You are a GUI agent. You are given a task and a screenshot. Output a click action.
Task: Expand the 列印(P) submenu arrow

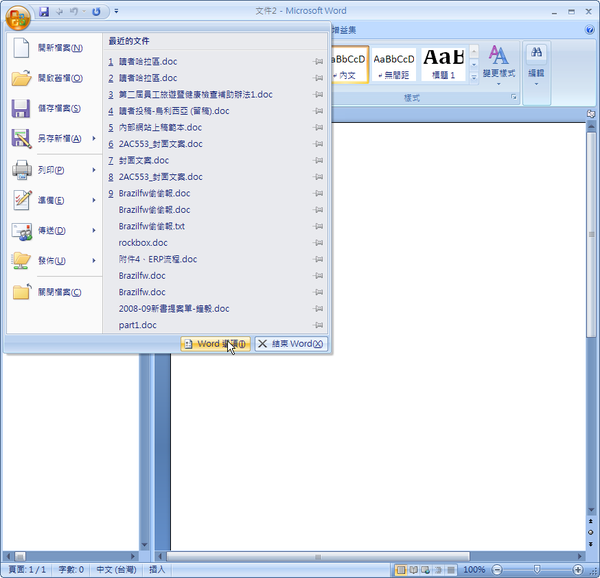point(94,170)
